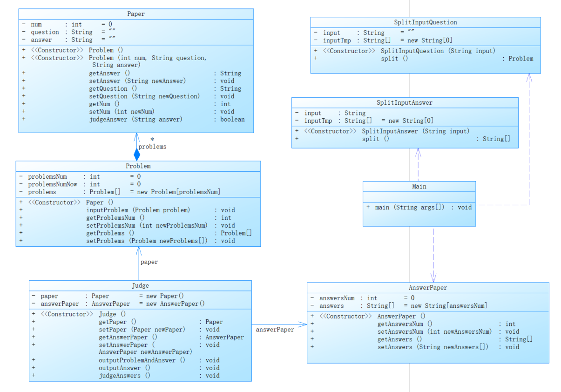561x392 pixels.
Task: Click the "problems" association role label
Action: click(x=152, y=147)
